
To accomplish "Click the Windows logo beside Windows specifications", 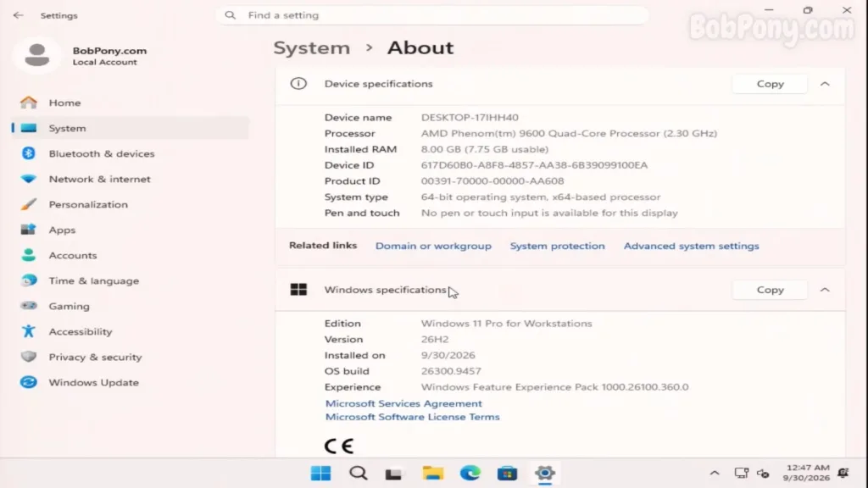I will [298, 290].
